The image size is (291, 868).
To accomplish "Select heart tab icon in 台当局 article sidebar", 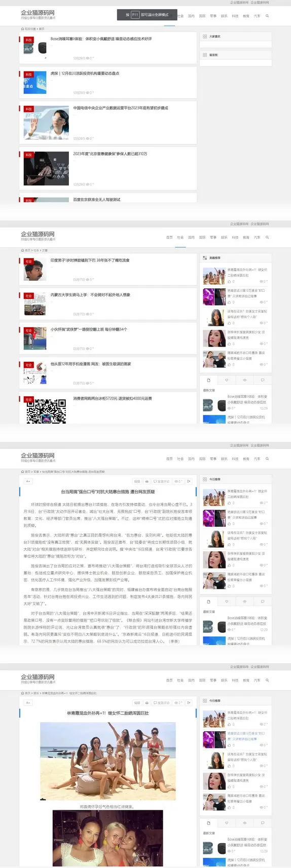I will [x=227, y=601].
